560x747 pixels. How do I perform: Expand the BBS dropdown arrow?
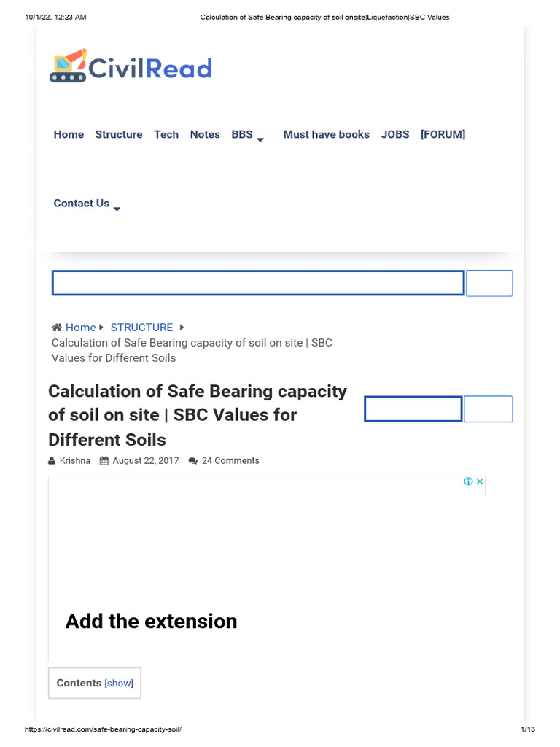point(260,139)
